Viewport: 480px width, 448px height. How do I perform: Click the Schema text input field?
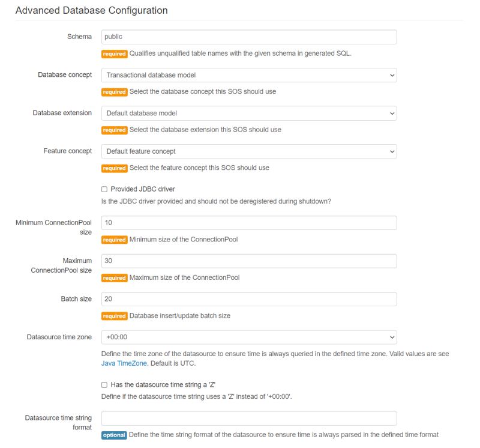tap(249, 37)
